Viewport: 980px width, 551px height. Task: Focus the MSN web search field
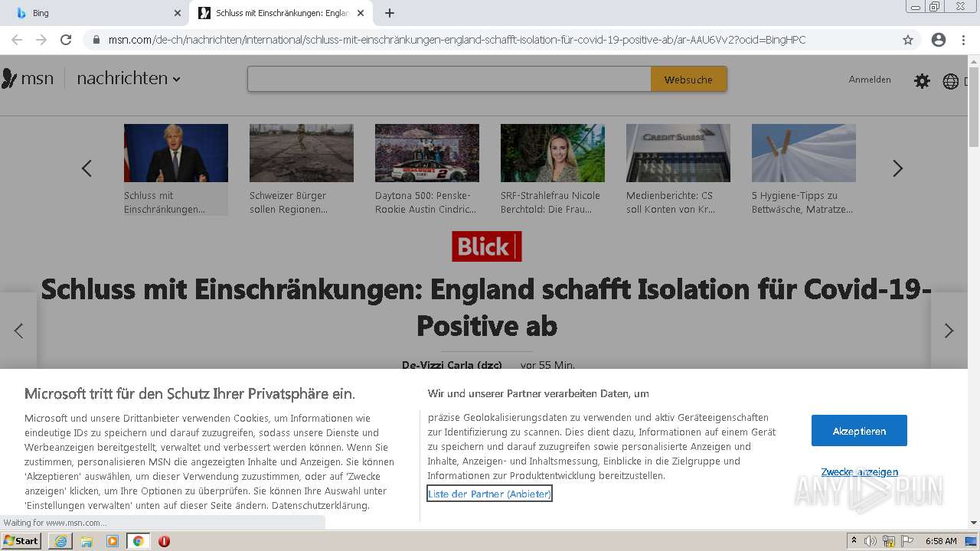click(x=449, y=79)
